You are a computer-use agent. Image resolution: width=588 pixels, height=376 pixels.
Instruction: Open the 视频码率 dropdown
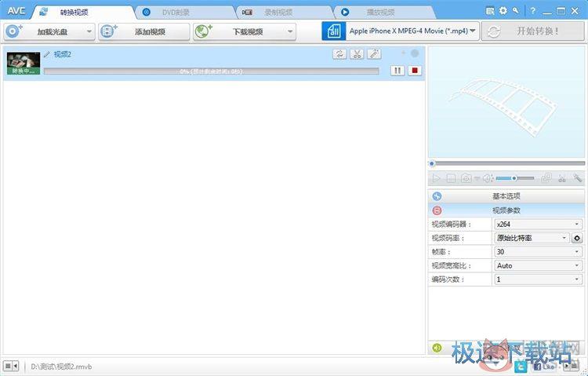(532, 238)
